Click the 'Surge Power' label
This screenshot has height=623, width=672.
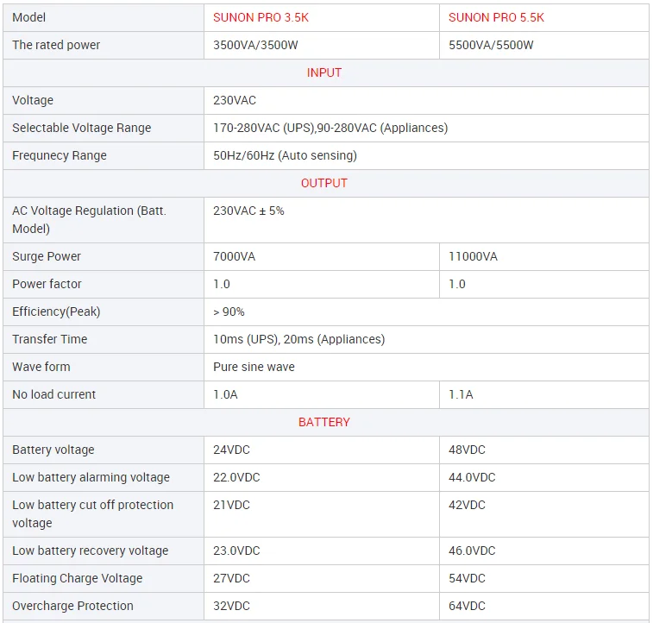pos(47,256)
